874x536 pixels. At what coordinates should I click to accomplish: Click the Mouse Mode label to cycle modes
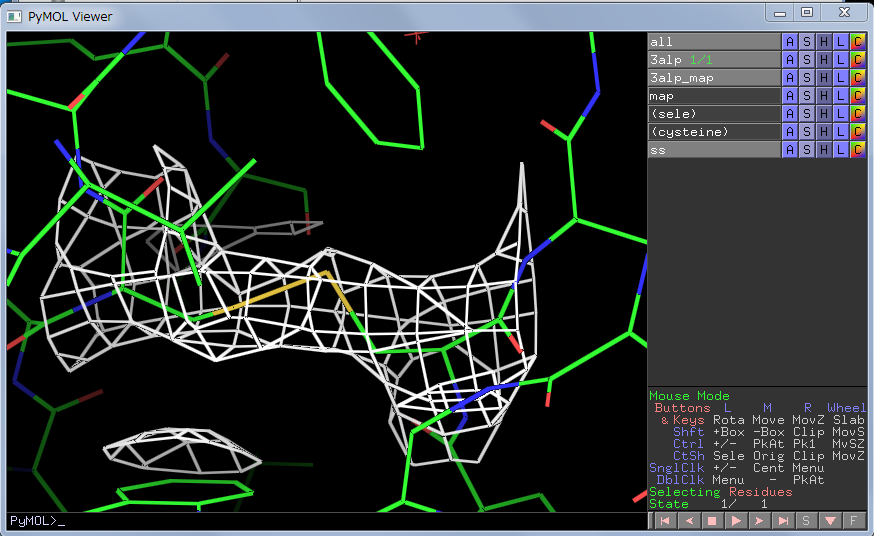click(x=690, y=396)
